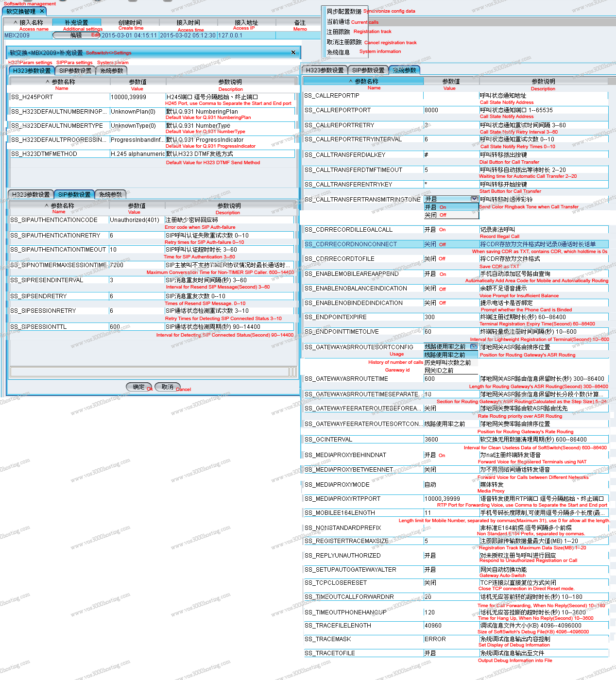
Task: Select the MBX2009 access name cell
Action: pos(28,35)
